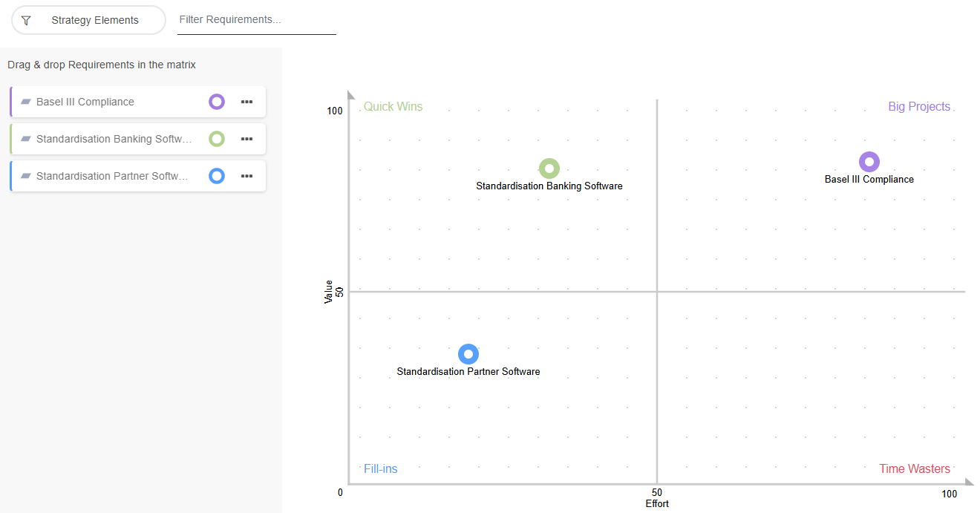Select green Standardisation Banking Software marker in matrix
The image size is (980, 513).
[x=549, y=169]
